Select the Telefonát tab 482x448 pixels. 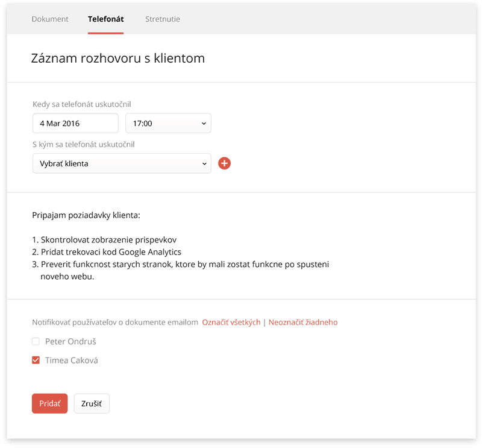106,19
